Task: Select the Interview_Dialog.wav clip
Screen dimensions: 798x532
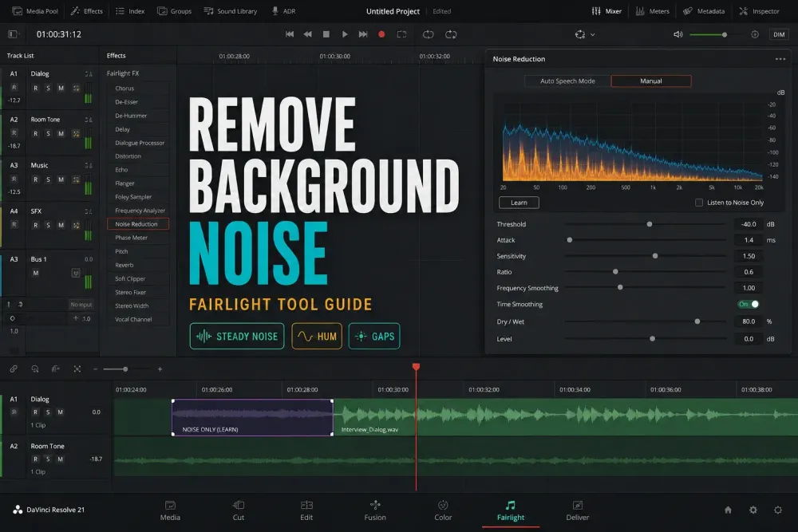Action: [x=565, y=417]
